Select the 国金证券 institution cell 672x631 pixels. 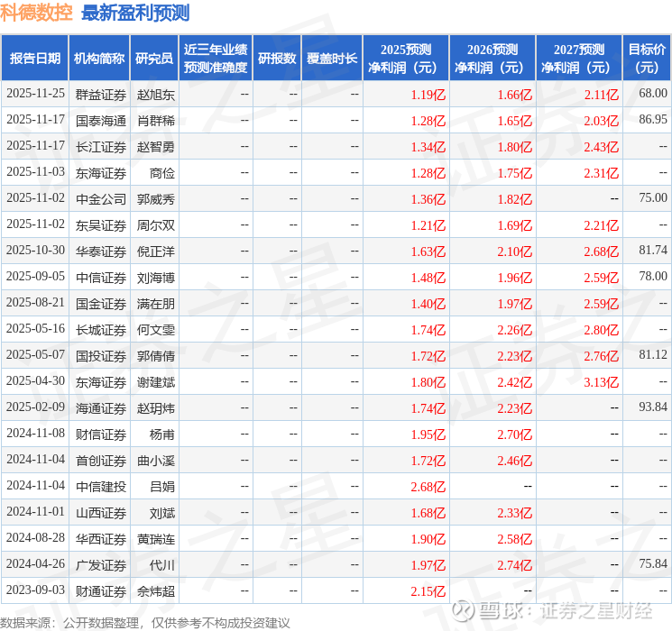point(101,304)
